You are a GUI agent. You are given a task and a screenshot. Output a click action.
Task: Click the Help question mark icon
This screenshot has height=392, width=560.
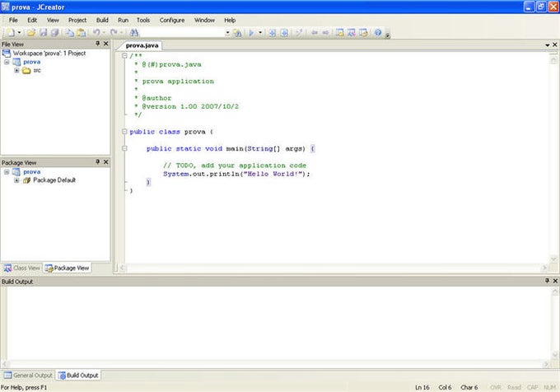[378, 33]
